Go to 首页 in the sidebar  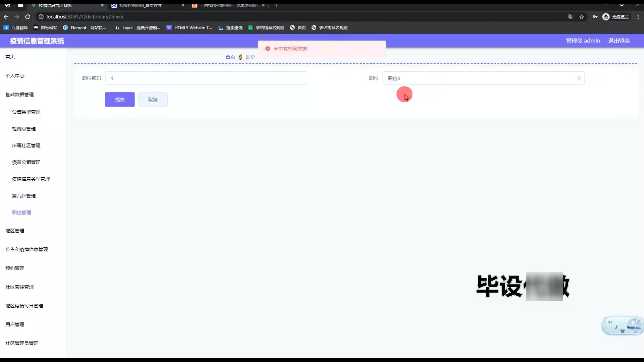coord(33,57)
